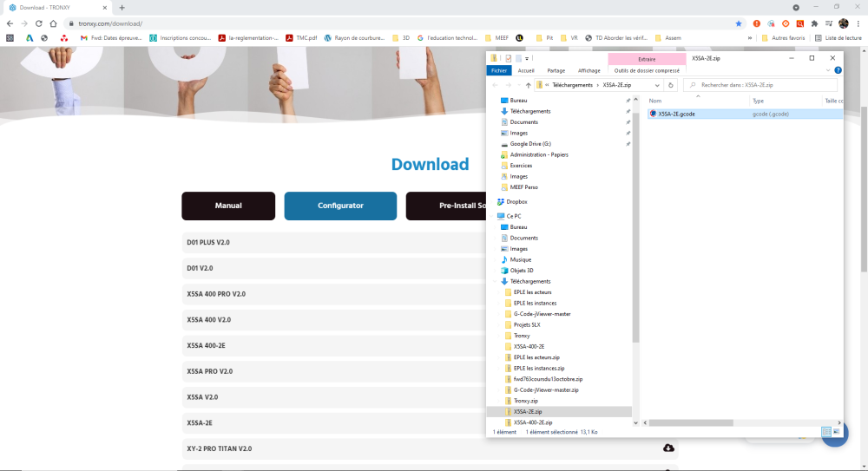Click the Manual button
The image size is (868, 471).
228,206
